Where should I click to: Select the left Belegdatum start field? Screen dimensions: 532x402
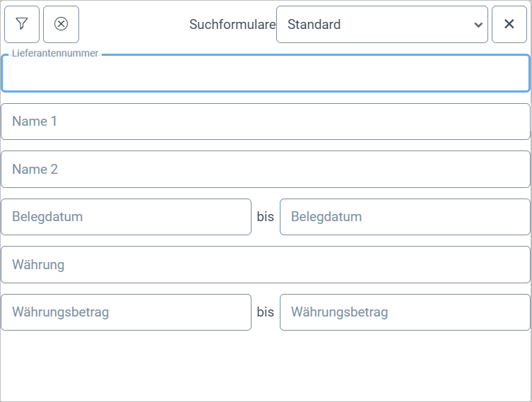[126, 217]
